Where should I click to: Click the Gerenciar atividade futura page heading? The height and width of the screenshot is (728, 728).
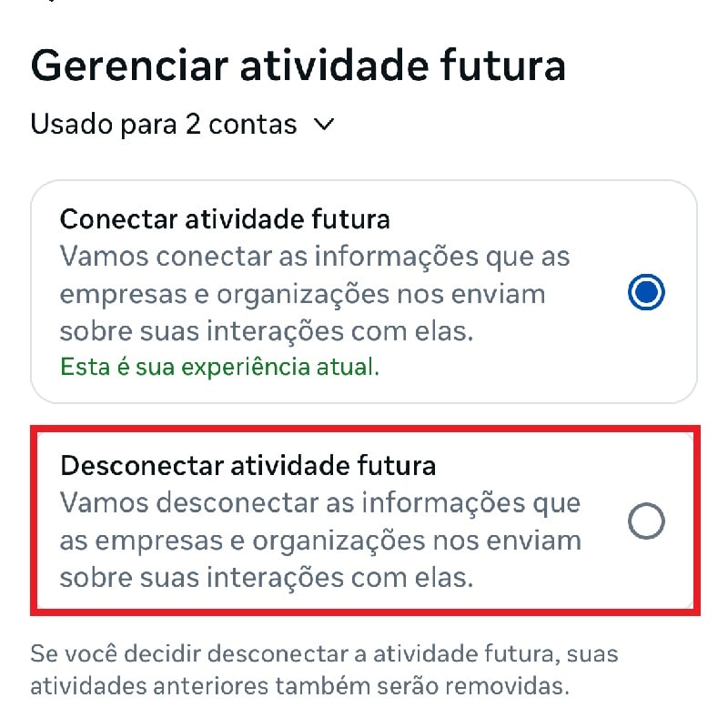pyautogui.click(x=298, y=66)
